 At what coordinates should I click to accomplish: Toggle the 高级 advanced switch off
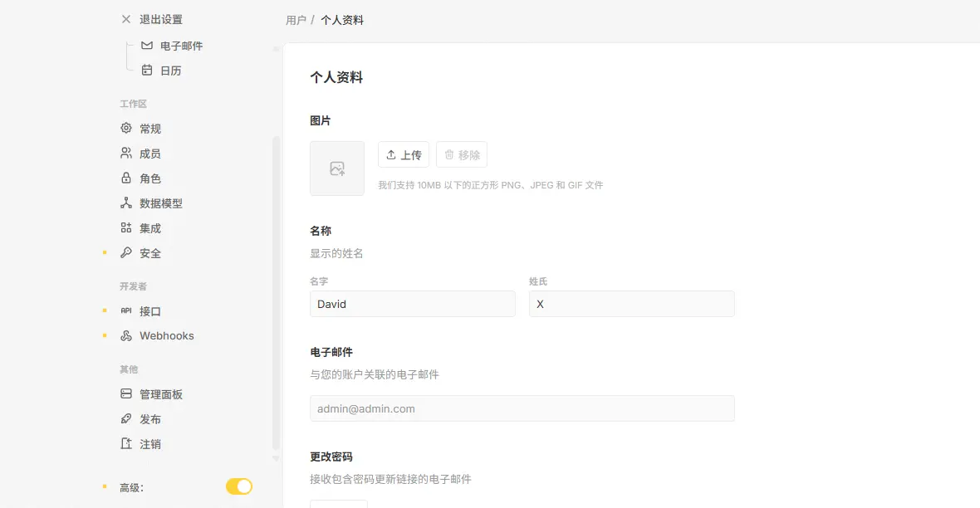[x=239, y=486]
